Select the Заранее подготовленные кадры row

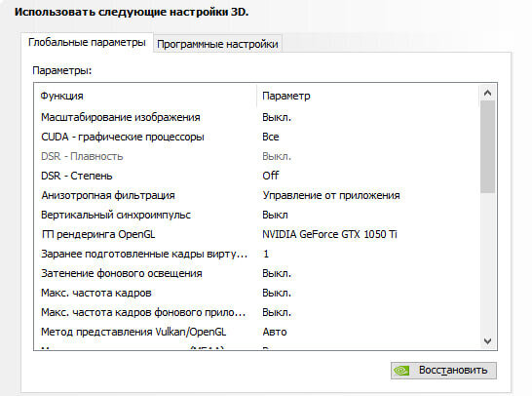point(257,254)
